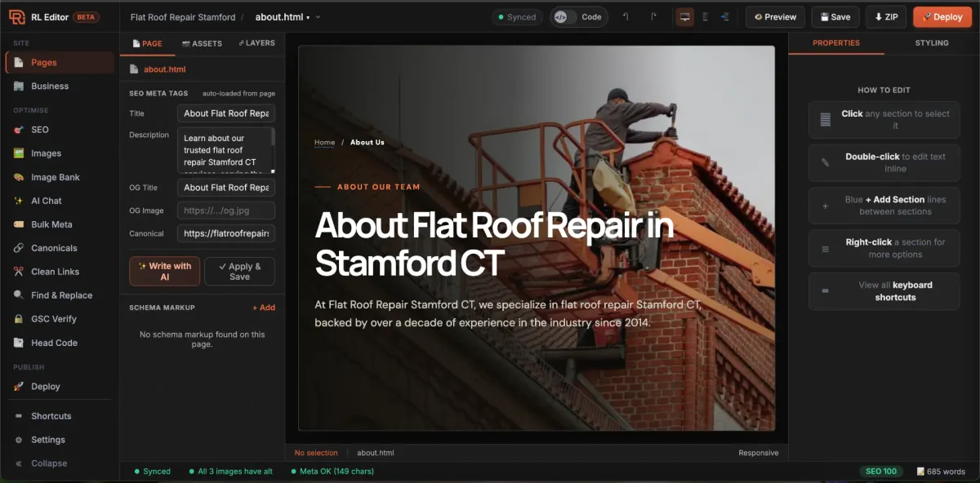
Task: Click the about.html file name in panel
Action: coord(165,69)
